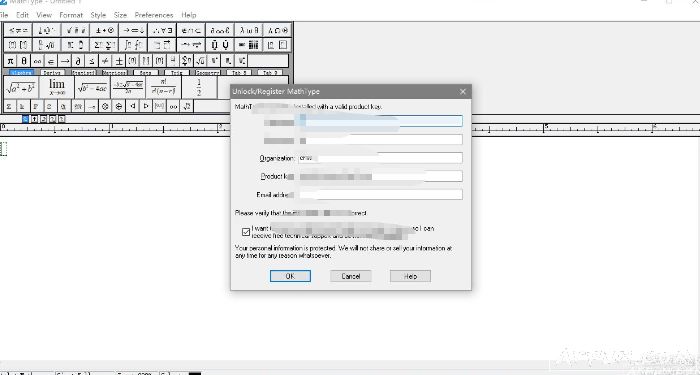Screen dimensions: 700x375
Task: Insert the theta symbol from small bar
Action: coord(24,60)
